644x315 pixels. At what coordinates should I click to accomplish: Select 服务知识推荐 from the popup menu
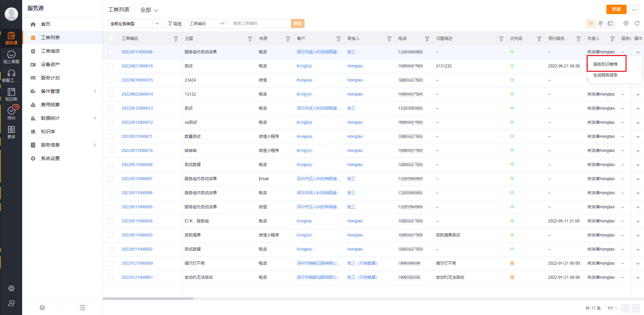(x=605, y=64)
